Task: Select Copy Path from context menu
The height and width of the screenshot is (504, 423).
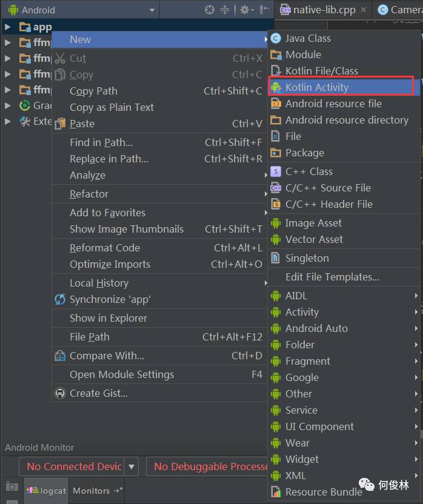Action: 160,91
